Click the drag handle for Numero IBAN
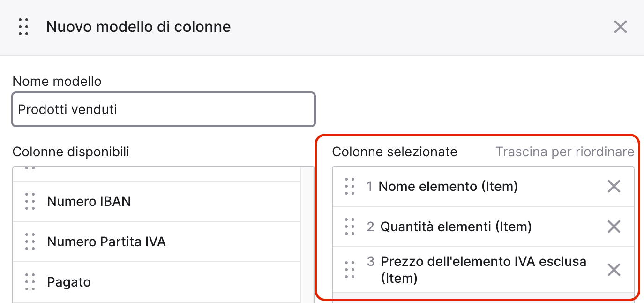Image resolution: width=644 pixels, height=303 pixels. click(x=30, y=201)
